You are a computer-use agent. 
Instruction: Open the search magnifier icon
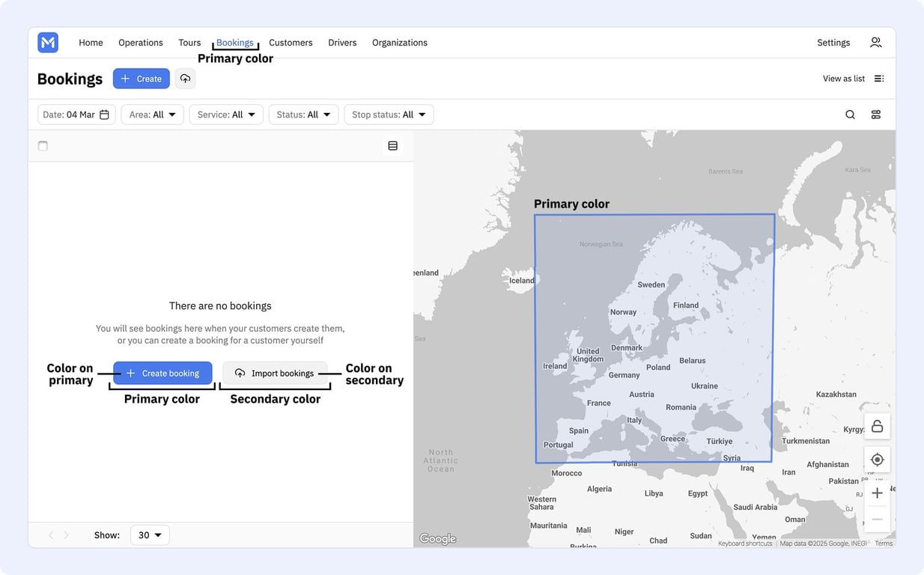tap(850, 115)
